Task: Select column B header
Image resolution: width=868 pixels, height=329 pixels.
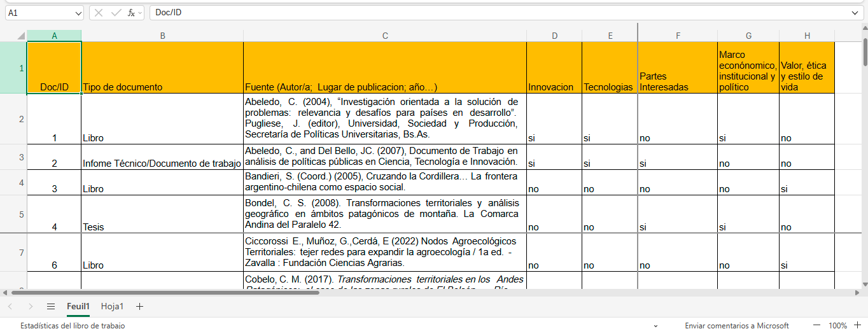Action: (x=162, y=36)
